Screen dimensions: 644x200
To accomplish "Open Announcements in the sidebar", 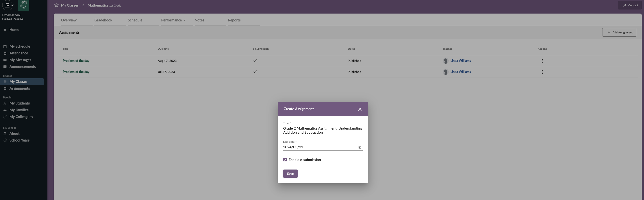I will [x=23, y=67].
